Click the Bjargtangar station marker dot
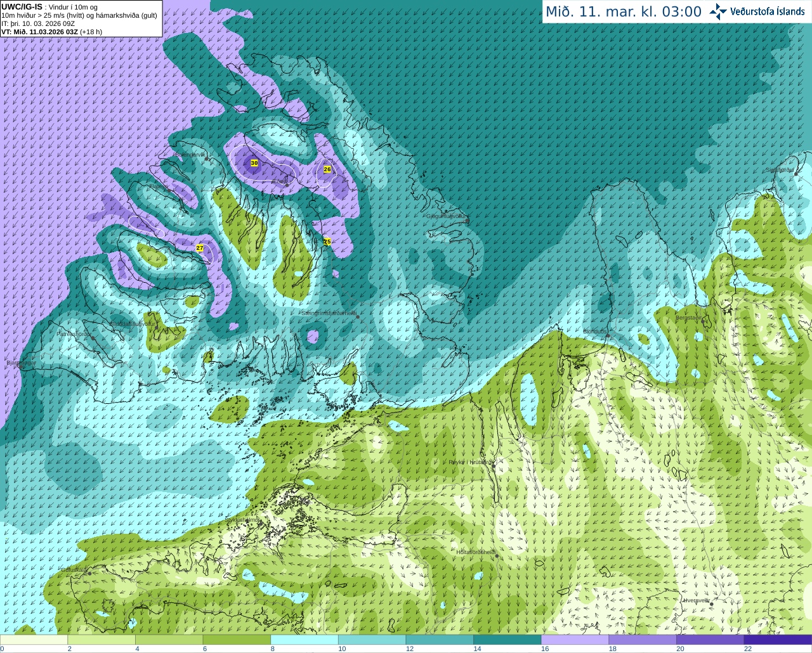The height and width of the screenshot is (653, 812). (x=21, y=366)
